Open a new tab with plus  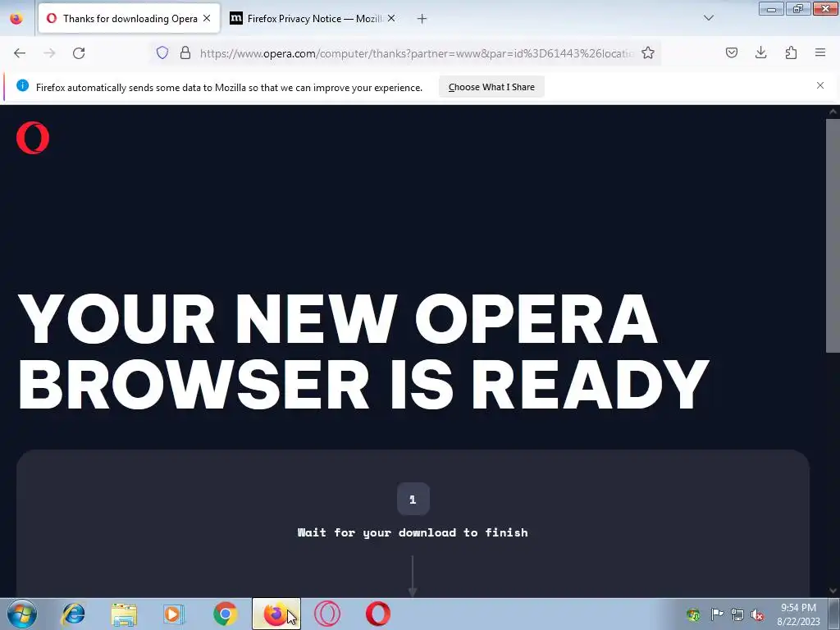(422, 19)
